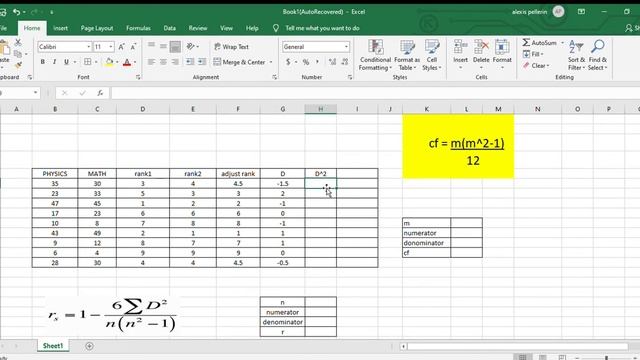Open Conditional Formatting
Screen dimensions: 640x360
click(x=375, y=55)
